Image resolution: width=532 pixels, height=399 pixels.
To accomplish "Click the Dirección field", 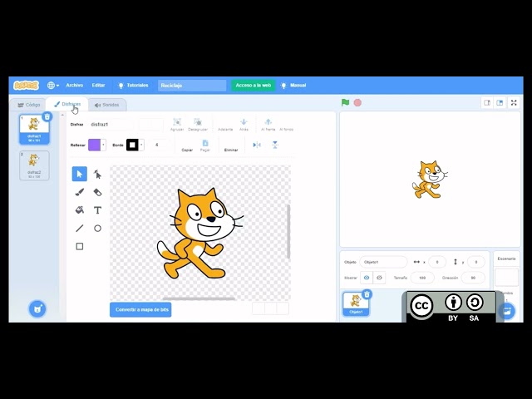I will [473, 278].
